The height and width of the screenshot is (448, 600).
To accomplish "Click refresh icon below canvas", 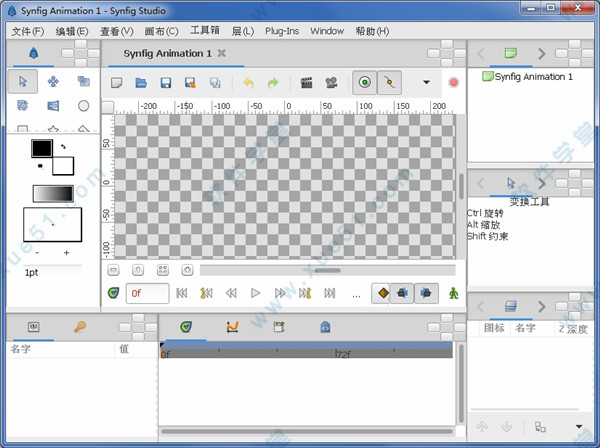I will pos(187,270).
